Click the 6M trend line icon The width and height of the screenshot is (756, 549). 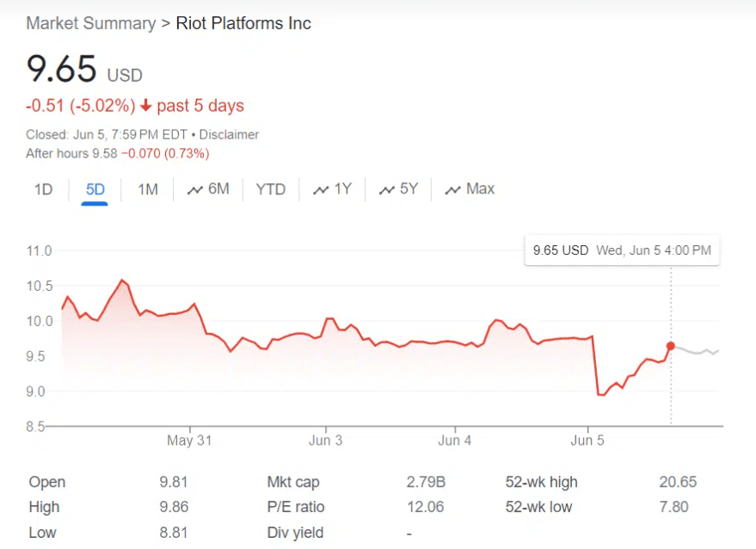pos(194,190)
